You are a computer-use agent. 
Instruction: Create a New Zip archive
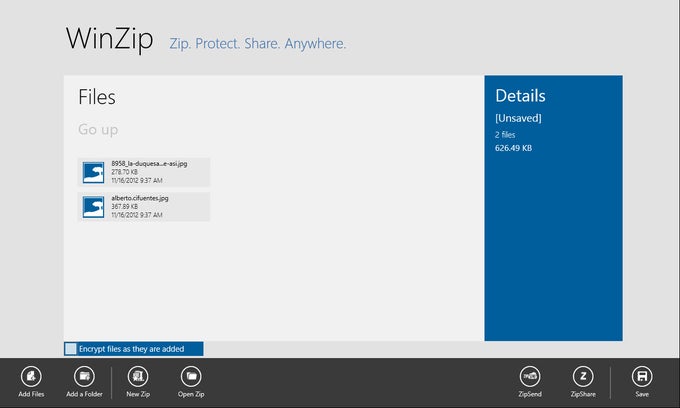click(x=138, y=376)
